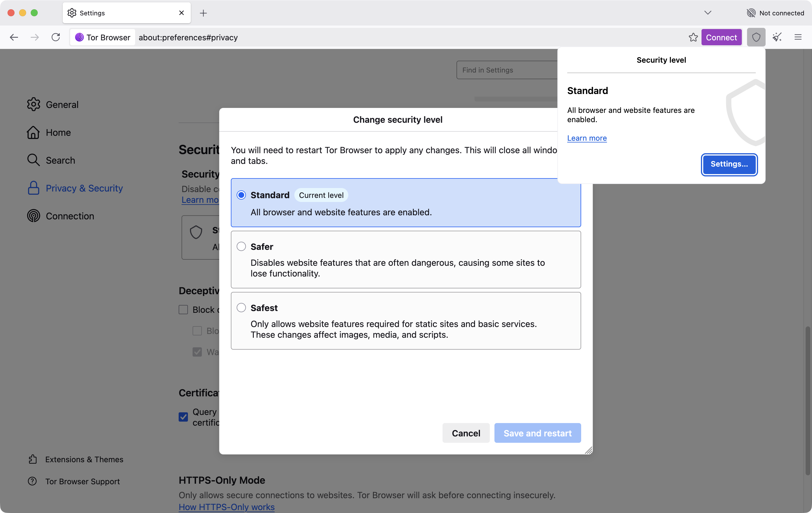Toggle the Query certificate checkbox
The width and height of the screenshot is (812, 513).
(183, 417)
